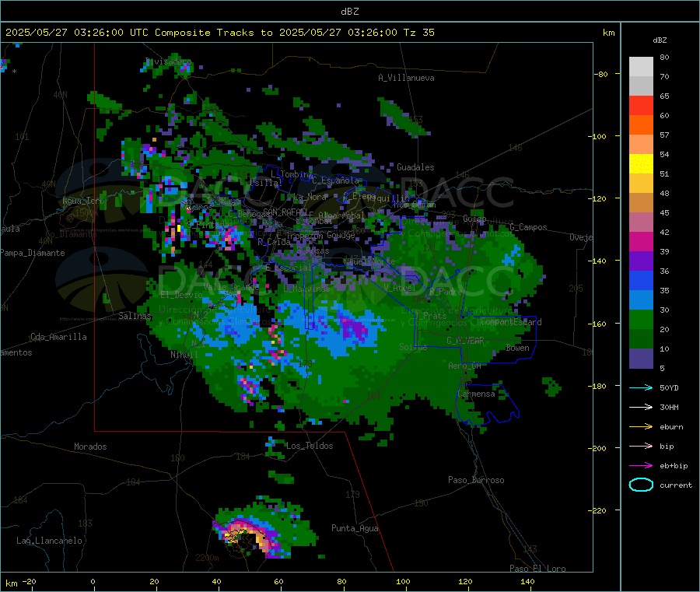Click the 'Guadales' map label

pyautogui.click(x=415, y=167)
